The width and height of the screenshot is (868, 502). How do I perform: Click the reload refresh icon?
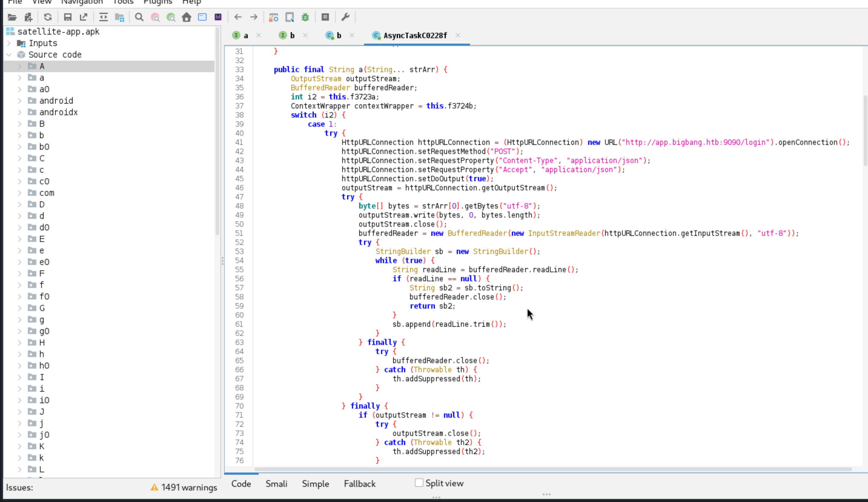48,17
